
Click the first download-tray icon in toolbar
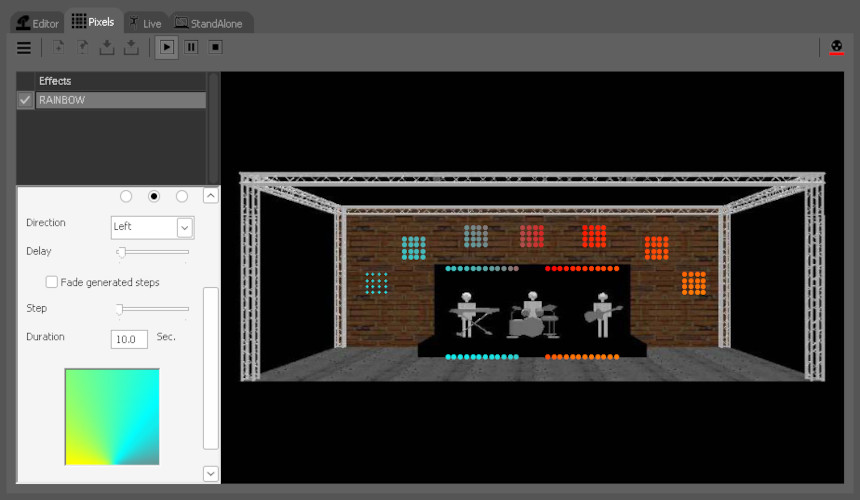(107, 47)
